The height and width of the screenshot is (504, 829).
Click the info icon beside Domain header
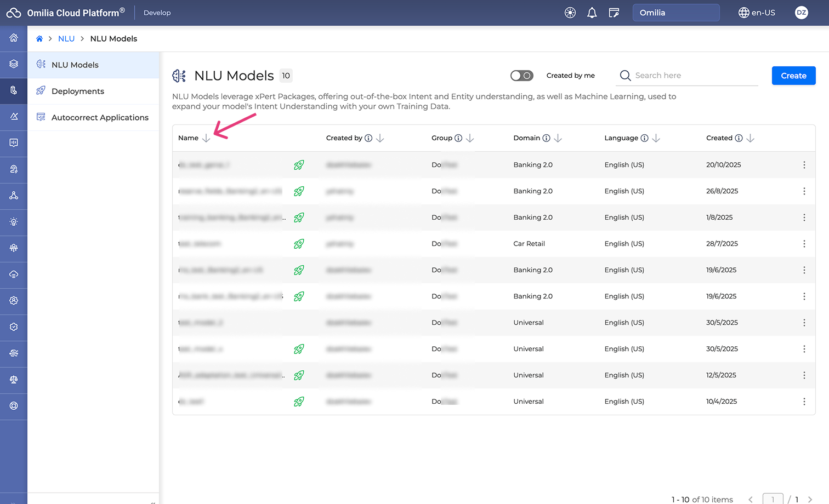coord(546,138)
